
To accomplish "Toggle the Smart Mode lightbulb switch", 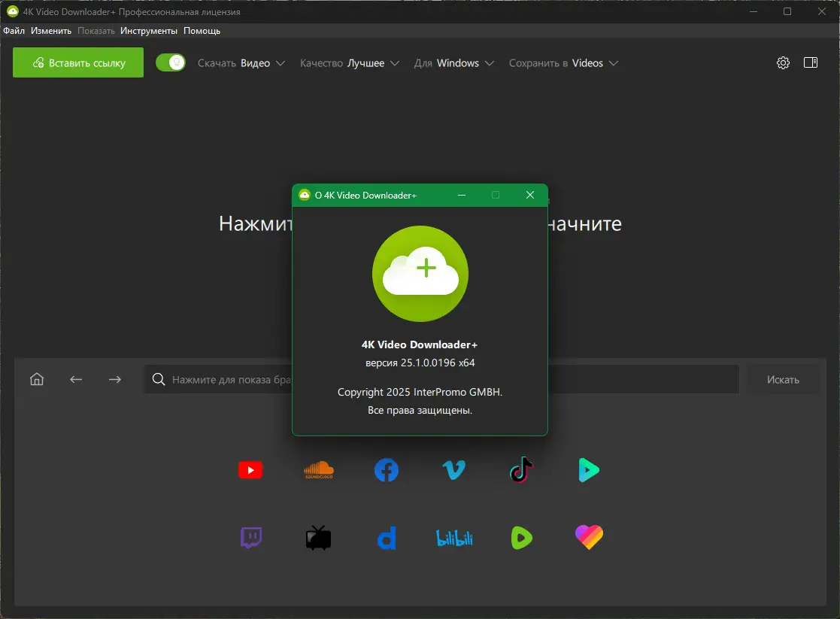I will coord(171,62).
